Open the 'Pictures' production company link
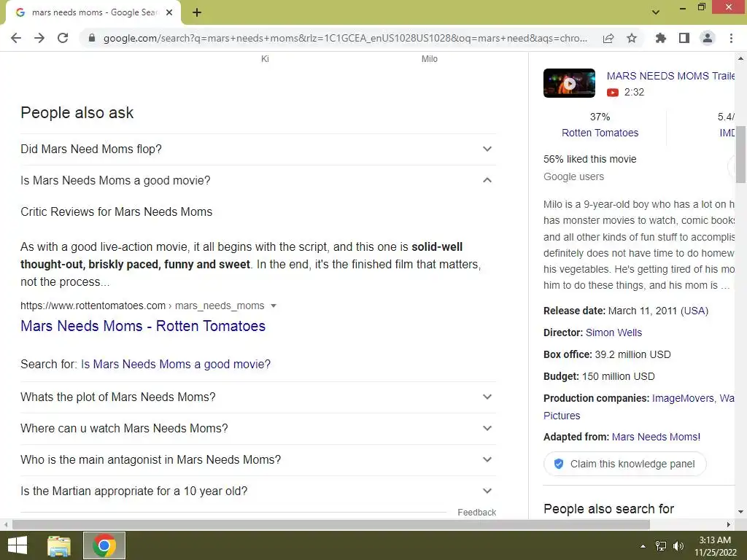 click(x=562, y=416)
